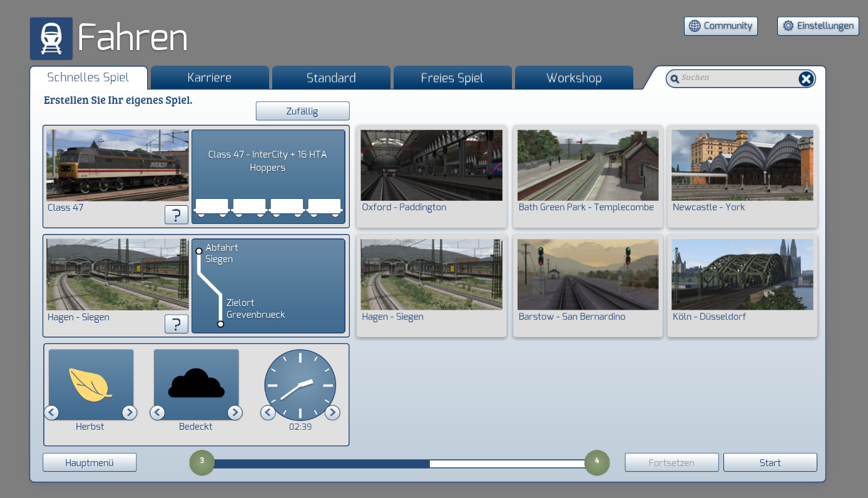Image resolution: width=868 pixels, height=498 pixels.
Task: Click the Einstellungen gear icon
Action: point(788,26)
